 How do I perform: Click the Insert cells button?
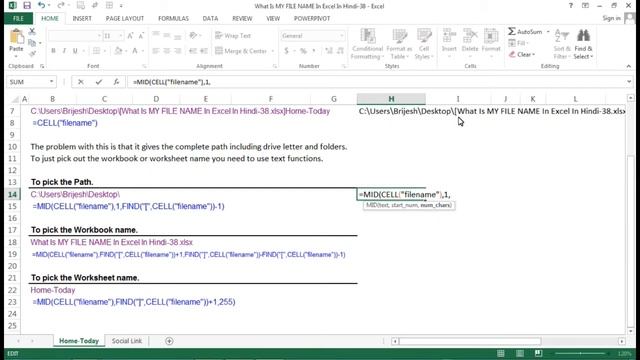(449, 43)
